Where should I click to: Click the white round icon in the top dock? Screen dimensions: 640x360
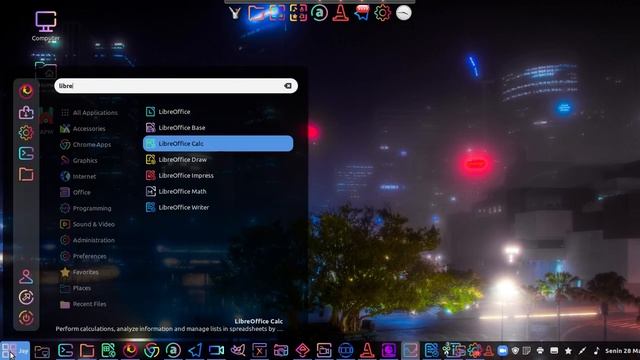404,13
